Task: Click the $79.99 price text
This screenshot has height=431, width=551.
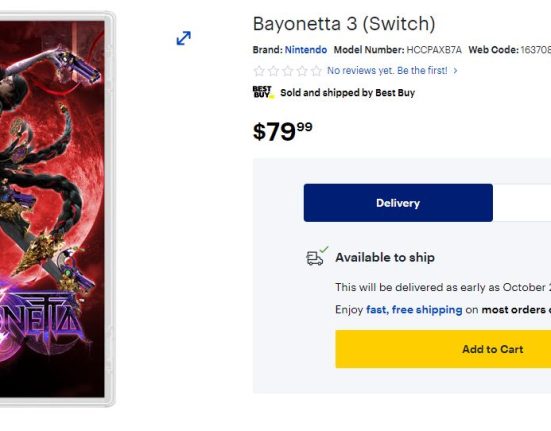Action: pos(283,131)
